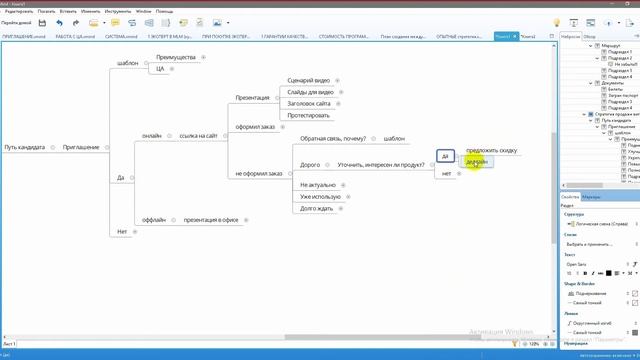The width and height of the screenshot is (640, 360).
Task: Redo the last action
Action: [76, 23]
